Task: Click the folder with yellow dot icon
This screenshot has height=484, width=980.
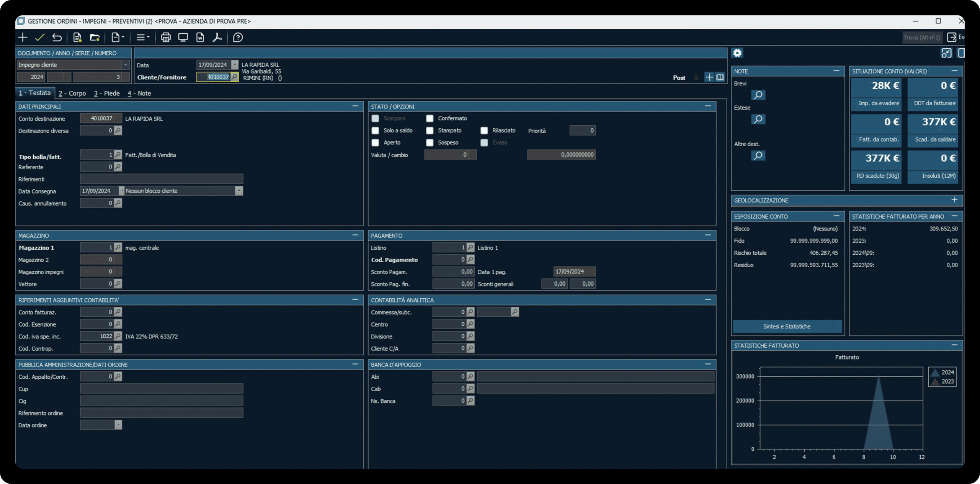Action: coord(95,37)
